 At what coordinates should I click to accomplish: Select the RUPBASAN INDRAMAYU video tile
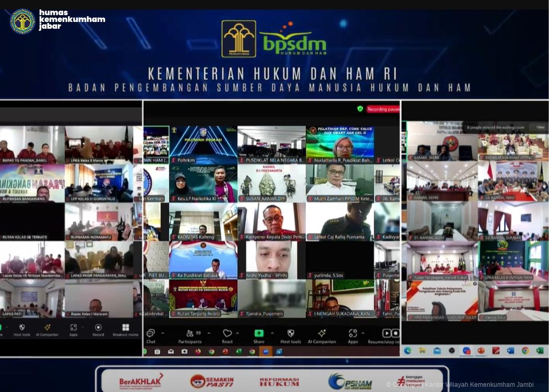click(x=99, y=222)
